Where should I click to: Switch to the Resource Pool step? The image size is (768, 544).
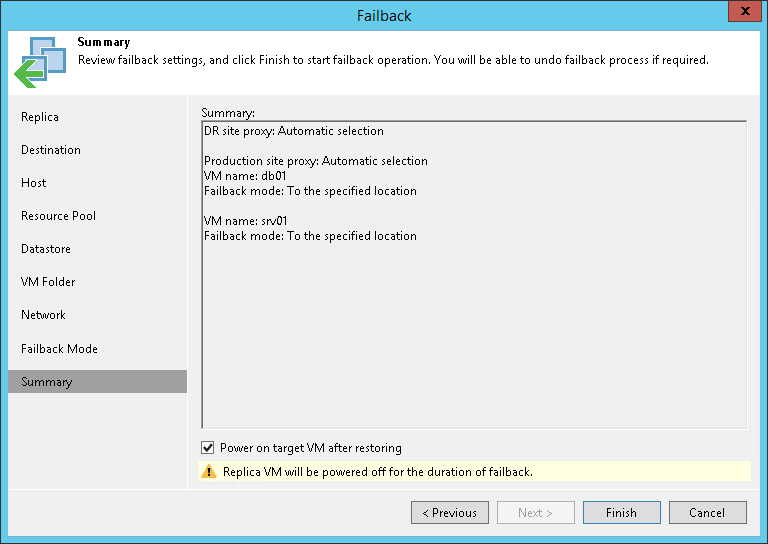(58, 216)
